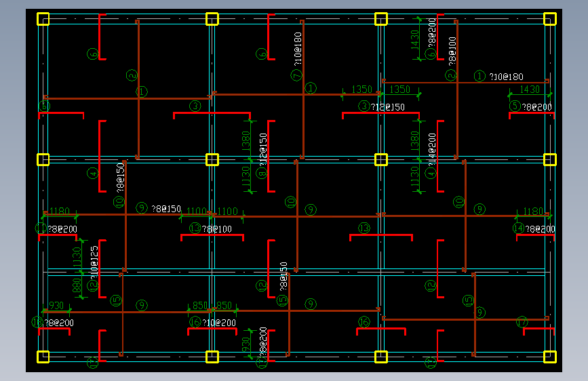Select circled 13 marker beside ?8@100
The width and height of the screenshot is (588, 381).
tap(195, 228)
